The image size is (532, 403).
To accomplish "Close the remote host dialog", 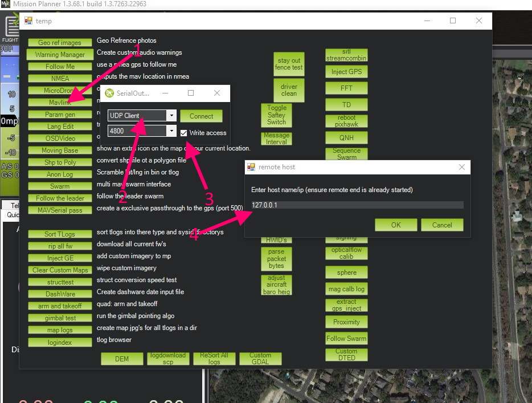I will point(462,167).
